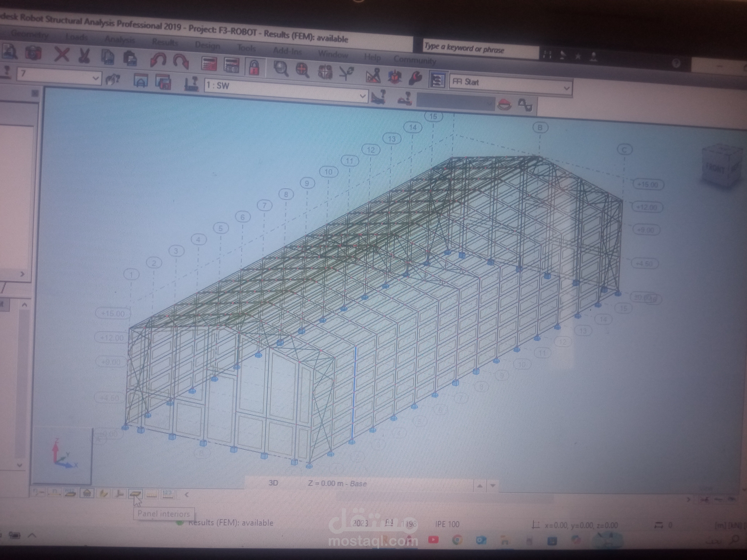The width and height of the screenshot is (747, 560).
Task: Open the Community menu
Action: pyautogui.click(x=415, y=60)
